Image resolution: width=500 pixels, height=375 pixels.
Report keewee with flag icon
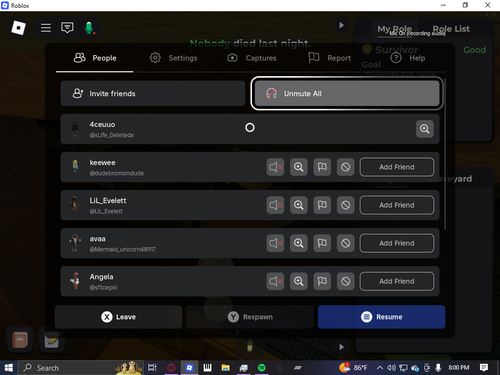[322, 167]
